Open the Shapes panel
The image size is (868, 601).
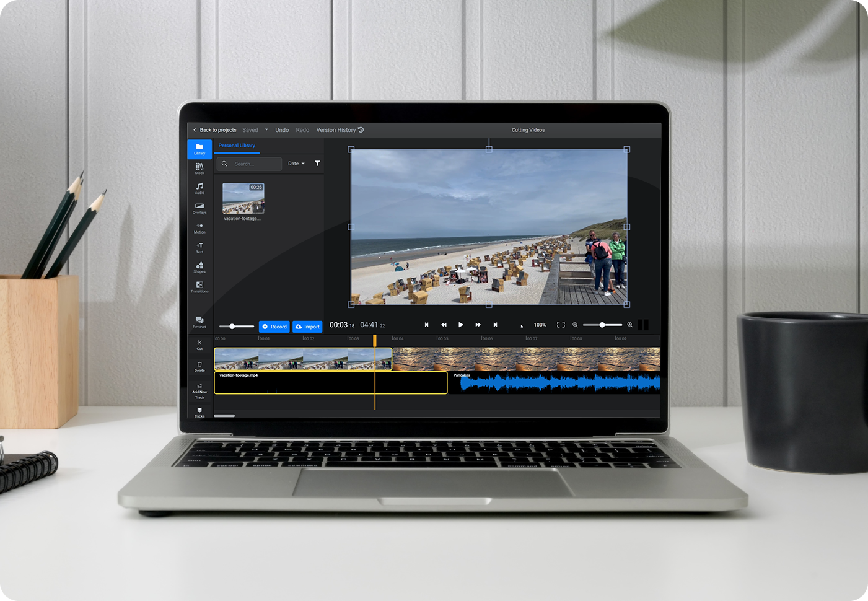[x=199, y=268]
